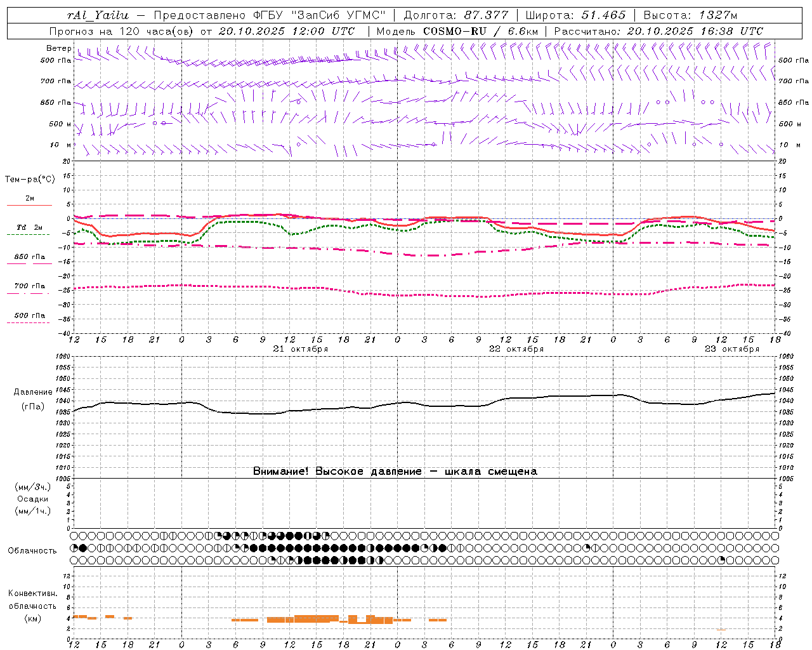Click the Ветер wind panel label
812x650 pixels.
[x=59, y=48]
